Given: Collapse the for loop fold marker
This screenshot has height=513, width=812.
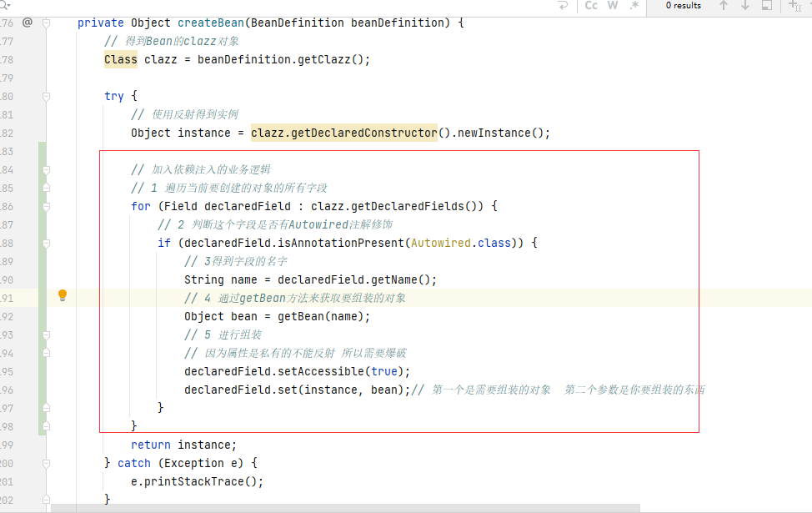Looking at the screenshot, I should point(47,206).
